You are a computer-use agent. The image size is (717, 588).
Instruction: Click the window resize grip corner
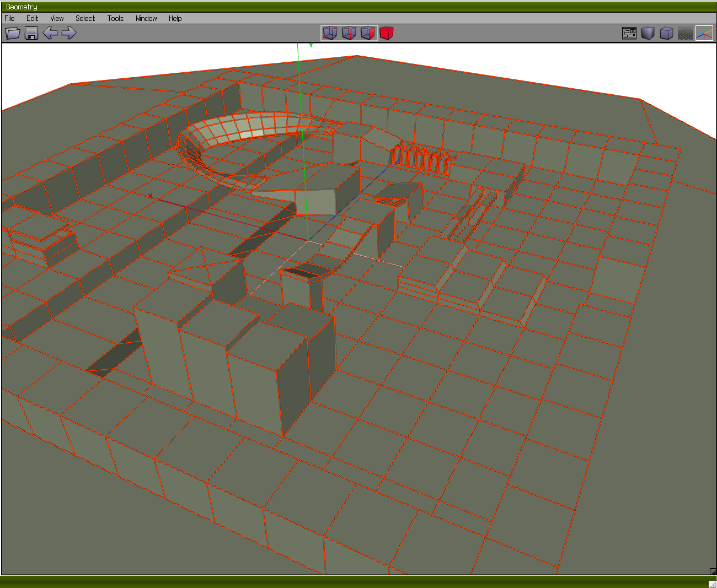coord(712,583)
